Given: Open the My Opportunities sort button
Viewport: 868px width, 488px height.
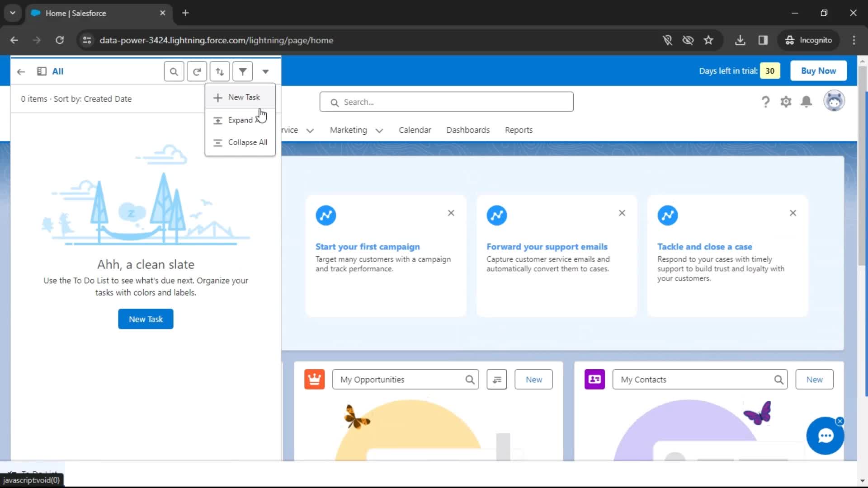Looking at the screenshot, I should click(x=497, y=380).
